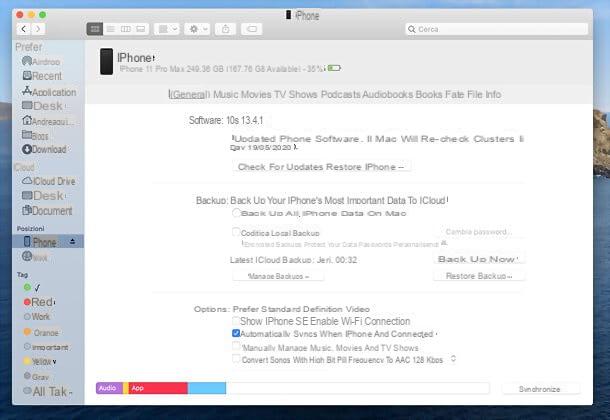
Task: Select the green tag
Action: pyautogui.click(x=32, y=287)
